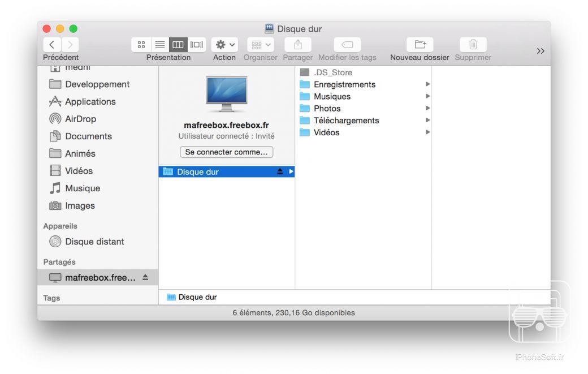588x374 pixels.
Task: Click Disque dur in the path bar
Action: click(x=192, y=297)
